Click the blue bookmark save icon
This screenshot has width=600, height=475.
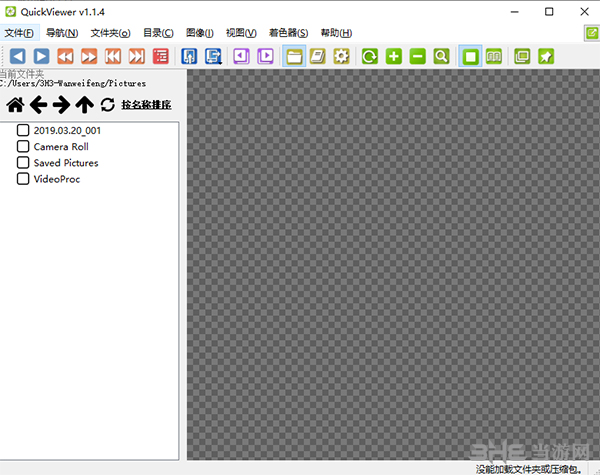(189, 56)
